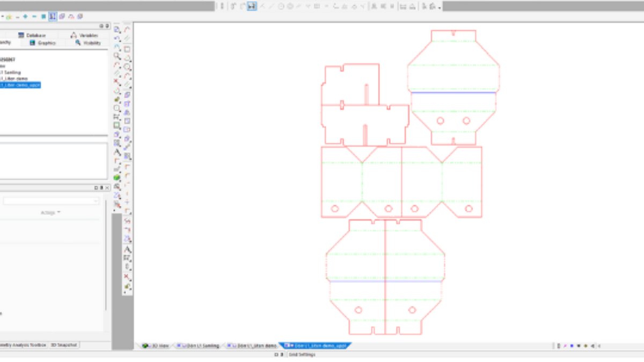Click the blue plus icon in top-left toolbar

coord(25,17)
